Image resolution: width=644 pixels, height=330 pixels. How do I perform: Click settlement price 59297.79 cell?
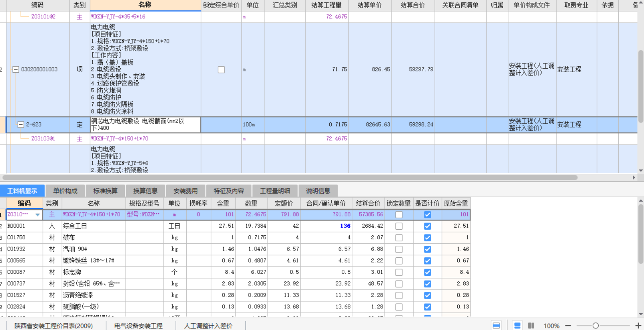click(x=413, y=69)
